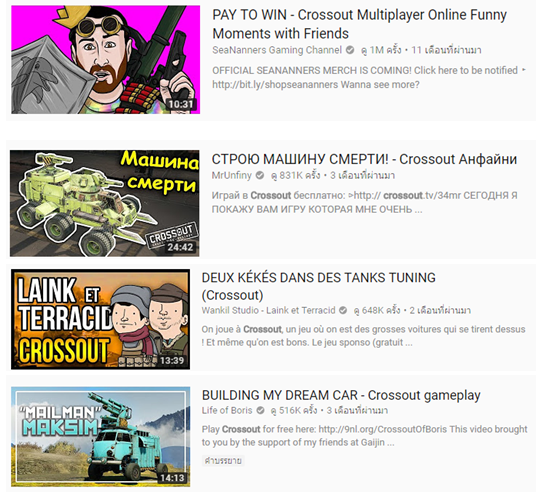Visit the SeaNanners Gaming Channel link
542x494 pixels.
pos(277,50)
